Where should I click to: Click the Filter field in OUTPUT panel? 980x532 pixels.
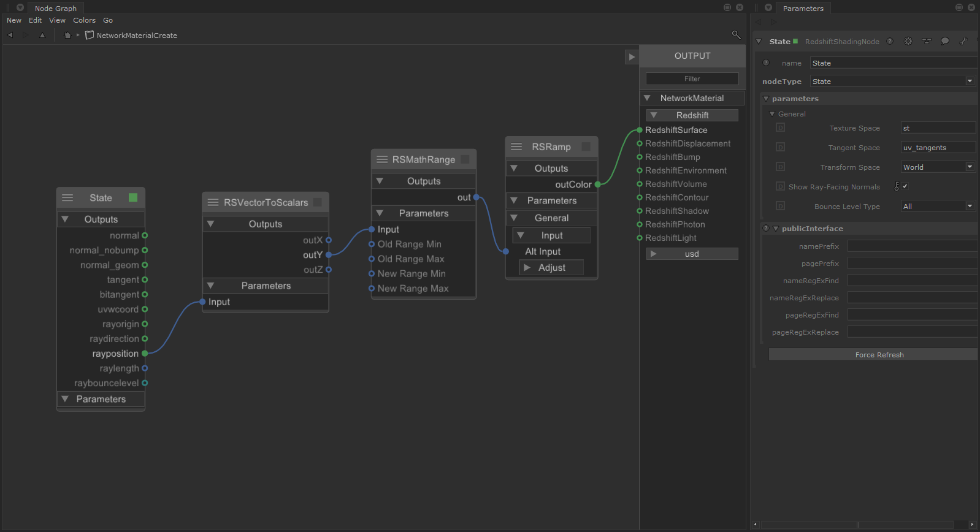[x=692, y=79]
